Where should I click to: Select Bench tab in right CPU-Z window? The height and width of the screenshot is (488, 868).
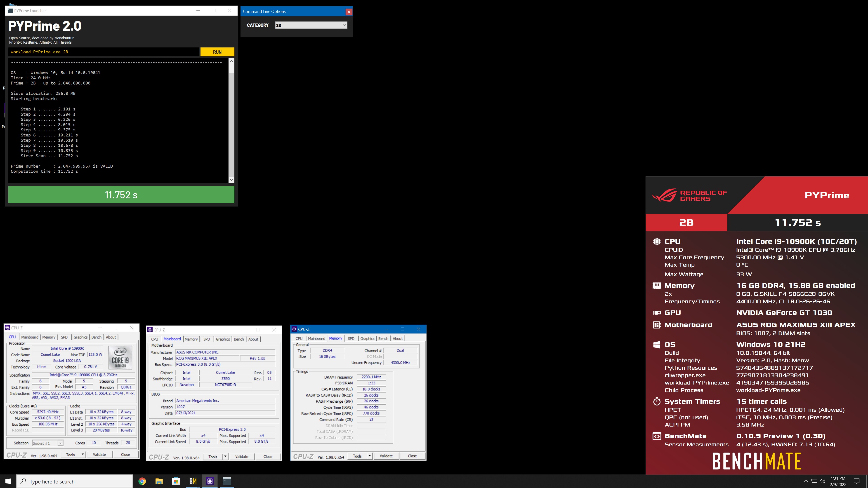tap(383, 338)
